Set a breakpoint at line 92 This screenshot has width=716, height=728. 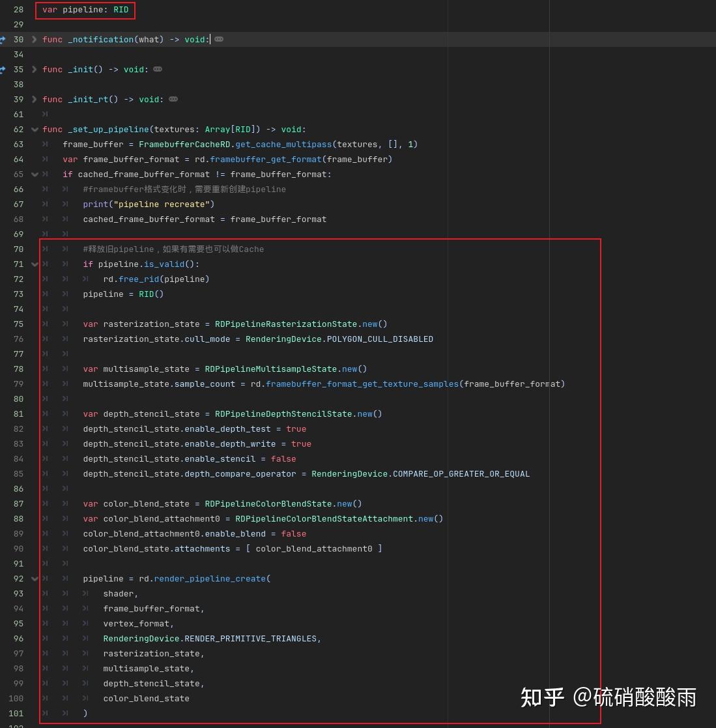point(18,578)
